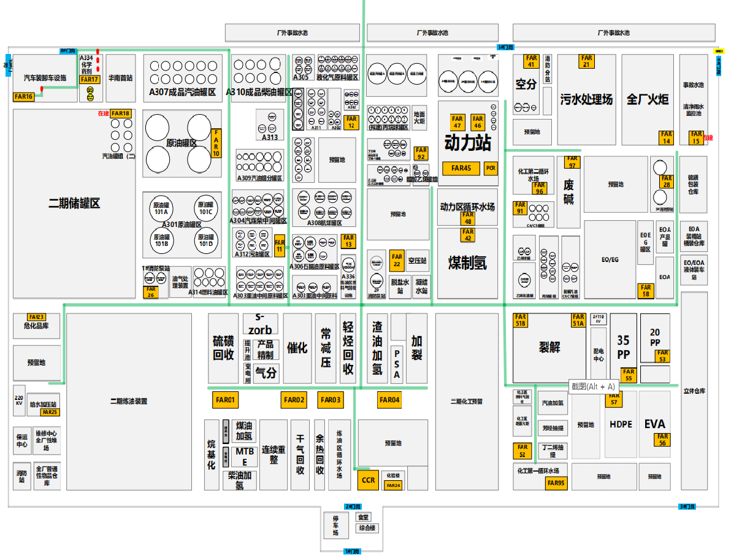Click the 综合楼 building label
The width and height of the screenshot is (731, 560).
(367, 528)
